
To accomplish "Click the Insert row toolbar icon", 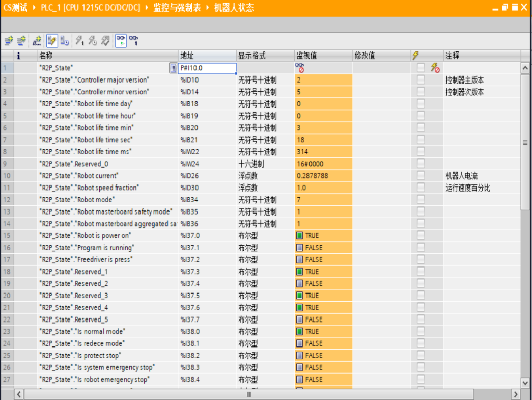I will click(x=9, y=41).
